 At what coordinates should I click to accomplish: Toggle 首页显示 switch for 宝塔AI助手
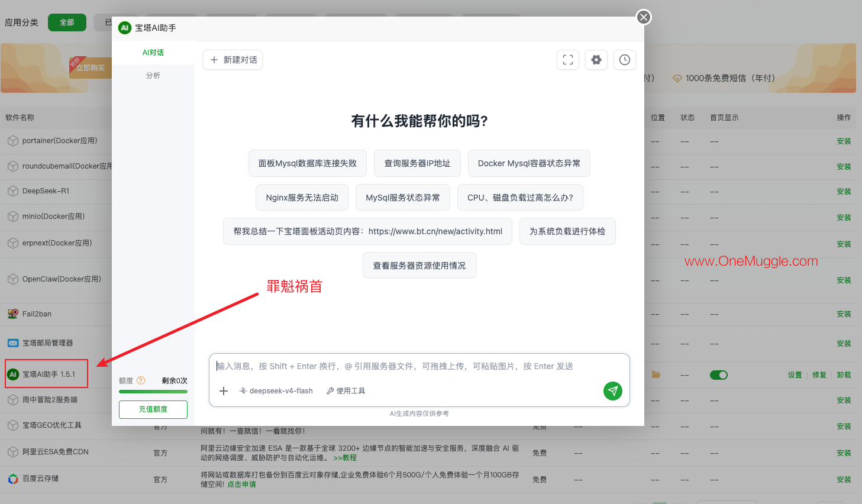coord(719,375)
